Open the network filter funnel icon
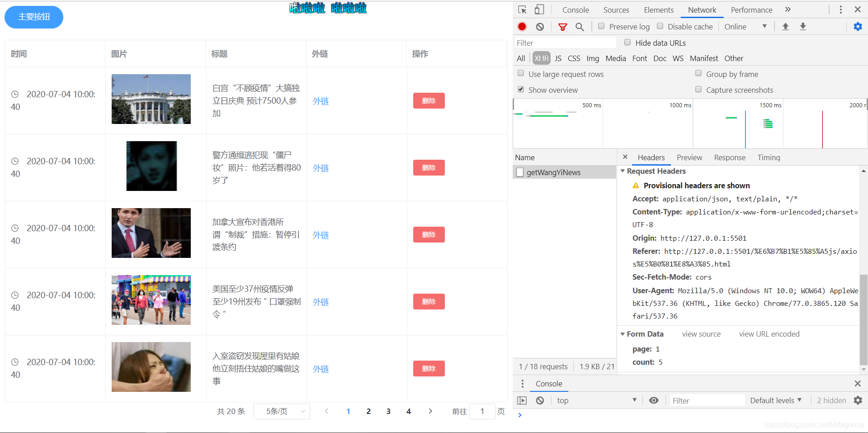868x433 pixels. [x=562, y=26]
